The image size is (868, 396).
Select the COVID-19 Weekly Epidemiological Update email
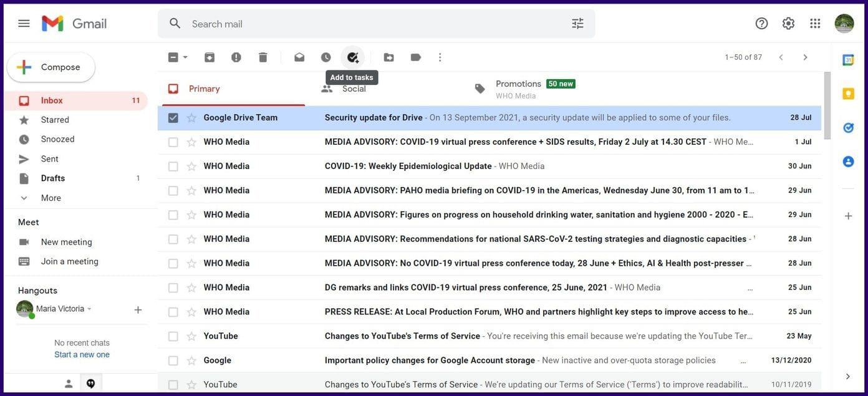point(173,167)
